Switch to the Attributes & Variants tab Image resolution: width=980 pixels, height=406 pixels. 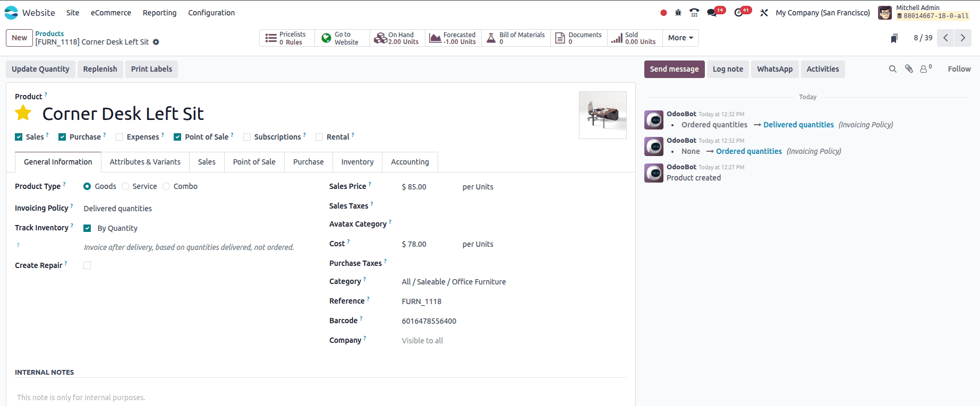(x=145, y=162)
